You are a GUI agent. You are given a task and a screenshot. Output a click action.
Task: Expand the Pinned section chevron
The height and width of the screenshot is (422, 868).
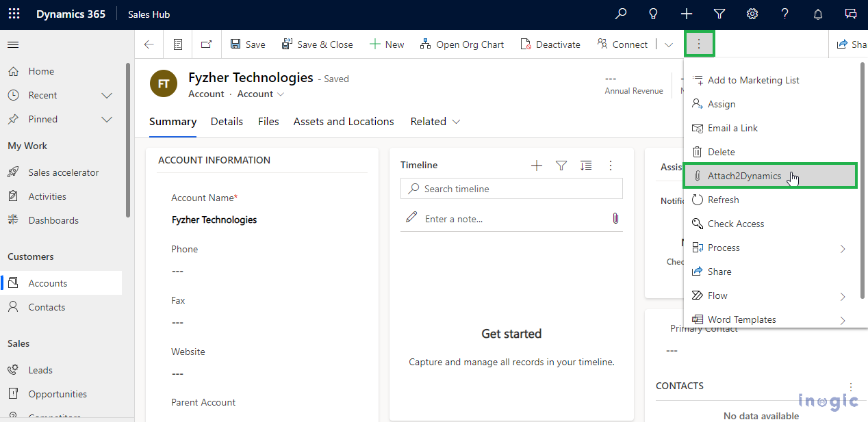click(x=107, y=119)
